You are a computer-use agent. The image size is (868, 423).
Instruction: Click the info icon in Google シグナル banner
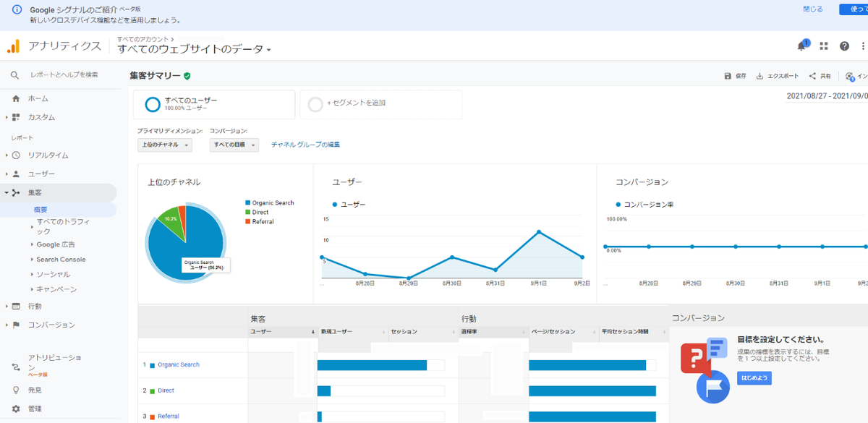pos(17,10)
